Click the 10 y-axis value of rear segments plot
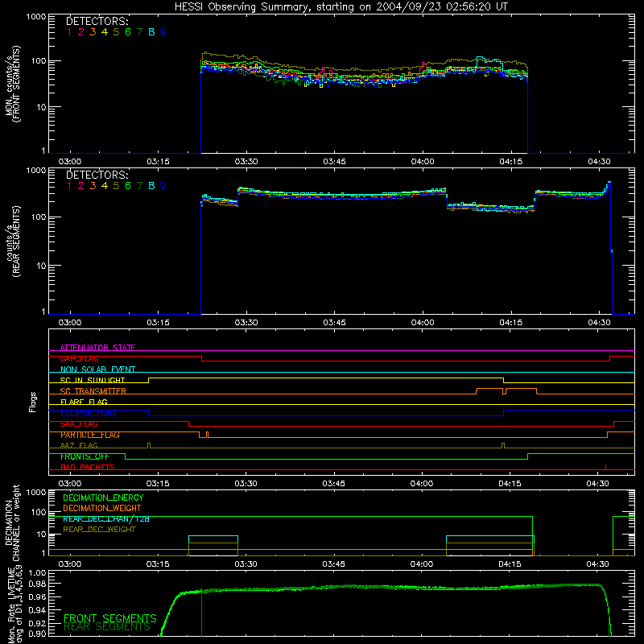The image size is (644, 644). tap(41, 266)
